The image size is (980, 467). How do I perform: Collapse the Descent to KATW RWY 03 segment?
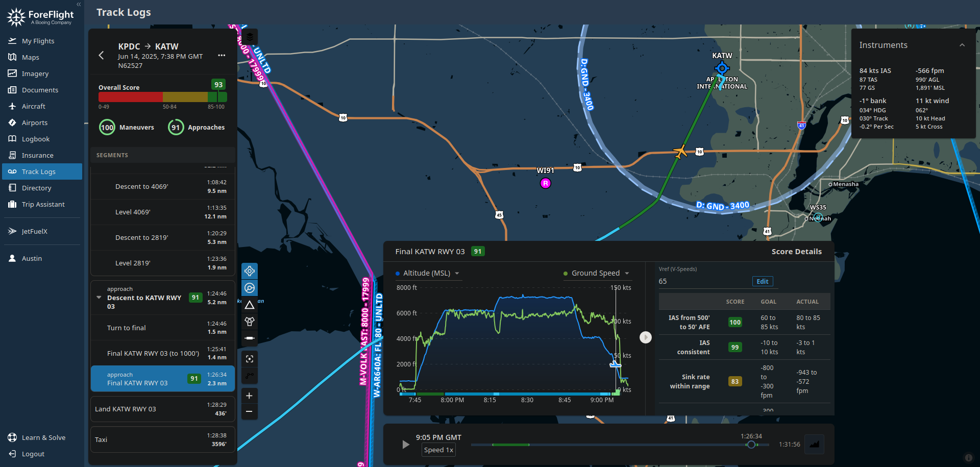[99, 297]
